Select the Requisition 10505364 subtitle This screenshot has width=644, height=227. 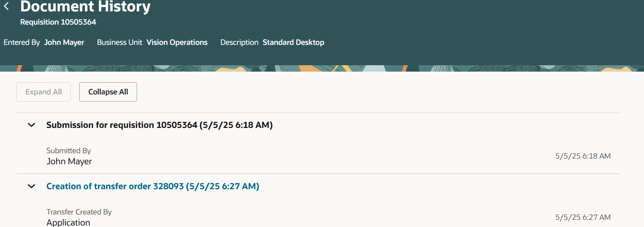tap(58, 22)
